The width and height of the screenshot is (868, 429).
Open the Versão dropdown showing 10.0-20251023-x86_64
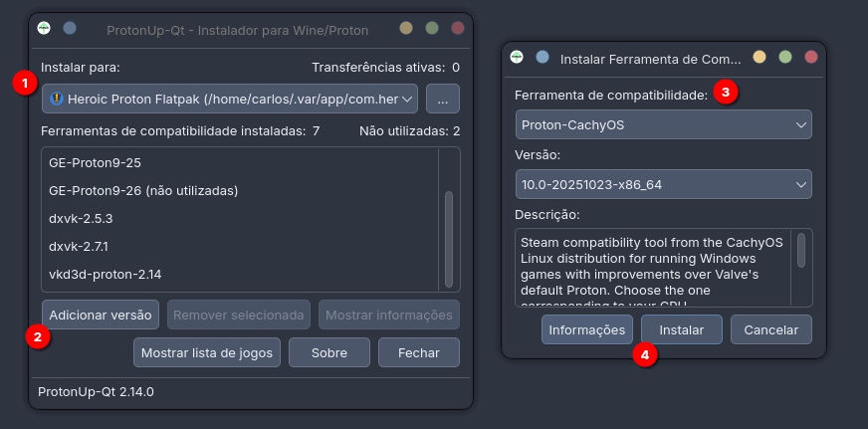coord(664,184)
